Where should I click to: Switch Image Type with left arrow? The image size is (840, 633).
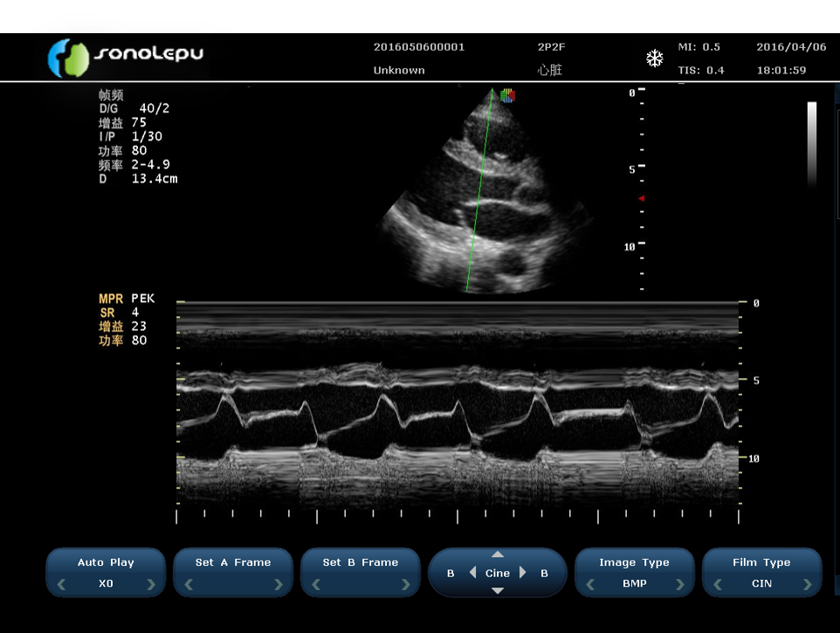point(590,584)
